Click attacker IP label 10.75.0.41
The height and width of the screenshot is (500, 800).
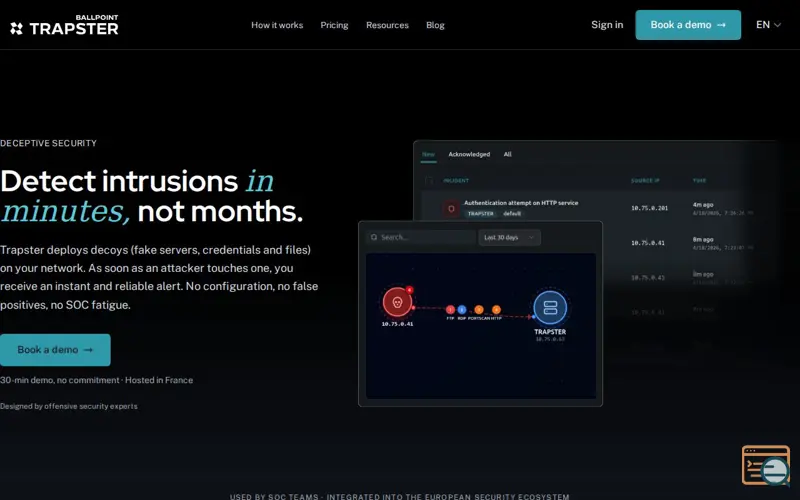click(397, 324)
